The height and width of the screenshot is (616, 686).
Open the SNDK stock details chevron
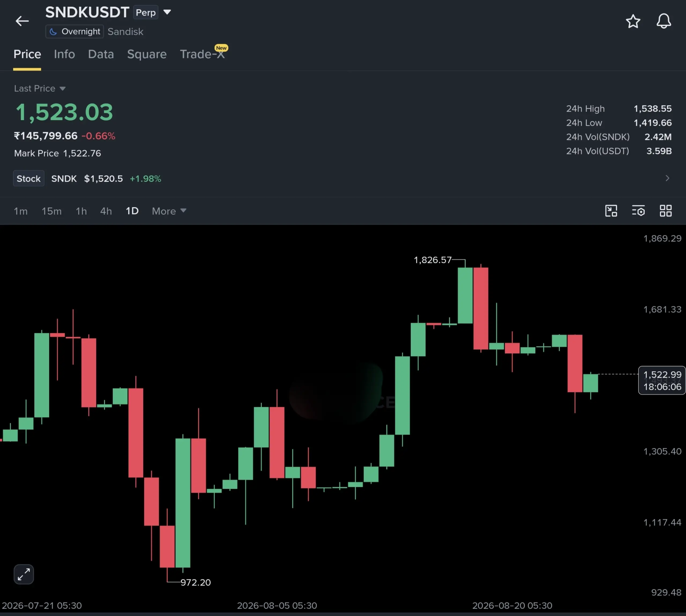pos(667,178)
